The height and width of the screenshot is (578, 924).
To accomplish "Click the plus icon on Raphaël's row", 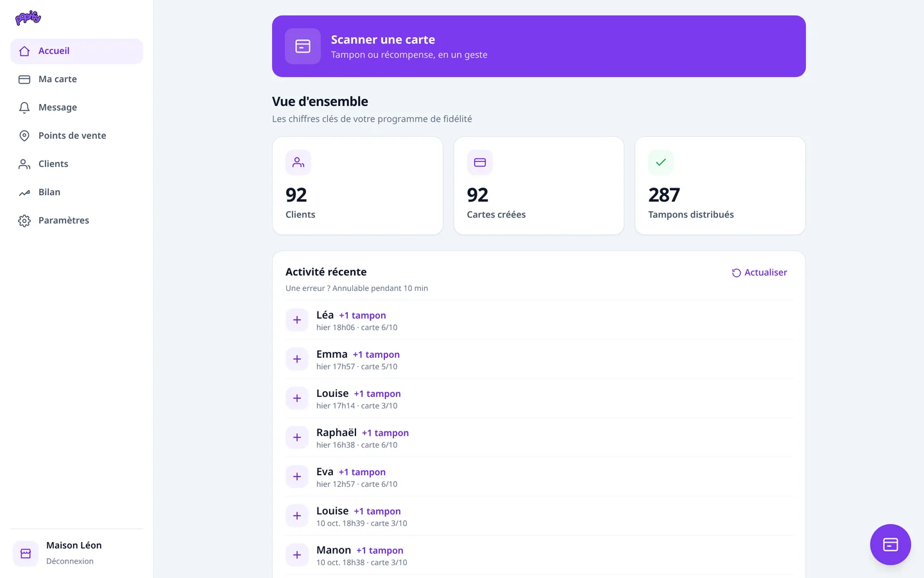I will (x=297, y=437).
